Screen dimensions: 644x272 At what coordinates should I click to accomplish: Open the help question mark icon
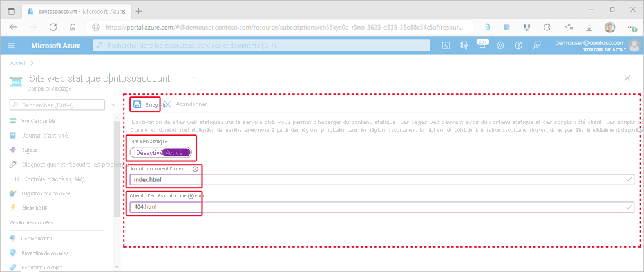coord(518,46)
